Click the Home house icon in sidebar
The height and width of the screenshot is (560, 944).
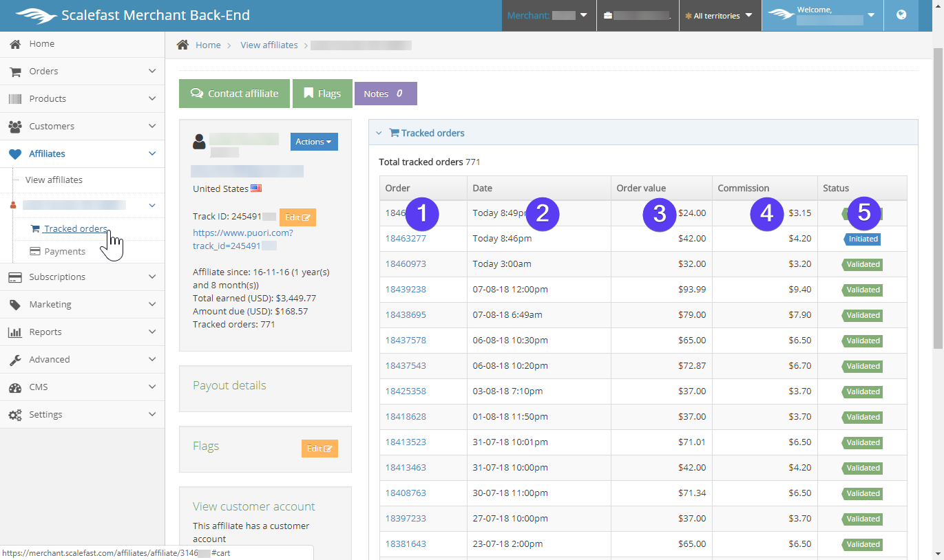[15, 44]
